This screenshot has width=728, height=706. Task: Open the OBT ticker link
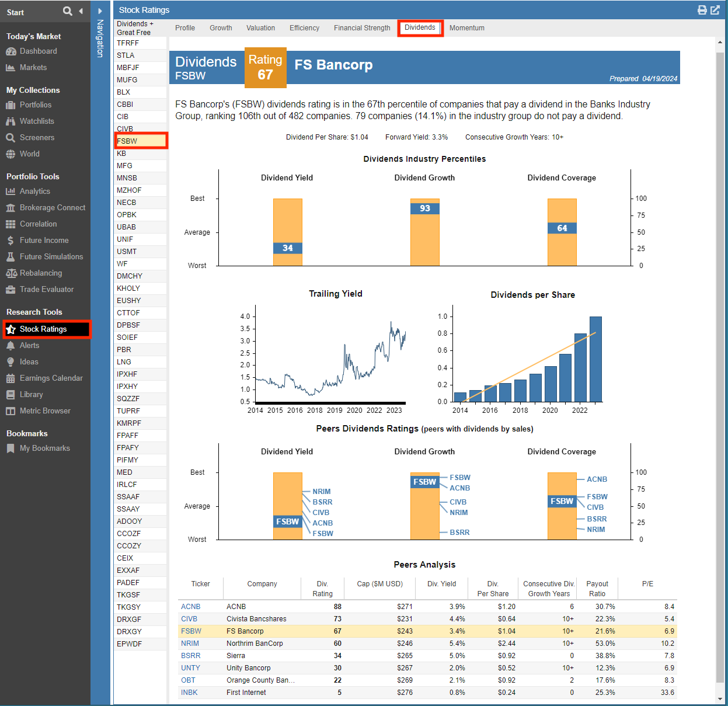pyautogui.click(x=188, y=680)
